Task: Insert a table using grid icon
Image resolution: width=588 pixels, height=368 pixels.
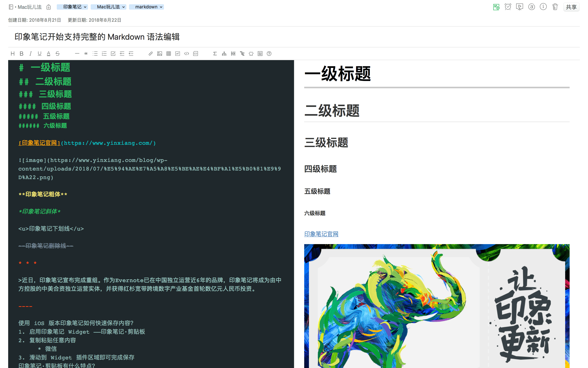Action: [x=169, y=54]
